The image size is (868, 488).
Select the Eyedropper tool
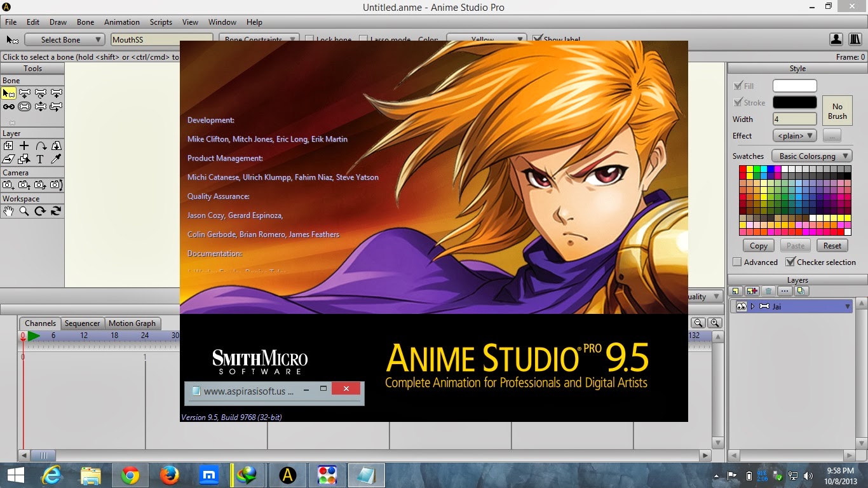coord(57,159)
